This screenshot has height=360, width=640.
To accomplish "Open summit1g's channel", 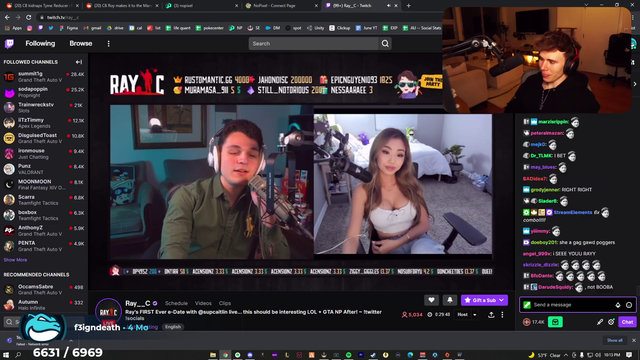I will coord(44,77).
